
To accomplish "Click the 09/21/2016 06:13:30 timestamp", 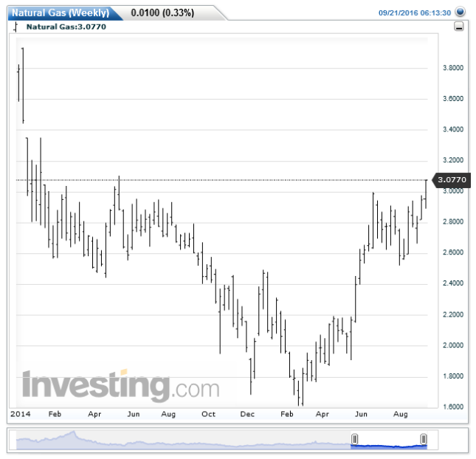I will [414, 13].
